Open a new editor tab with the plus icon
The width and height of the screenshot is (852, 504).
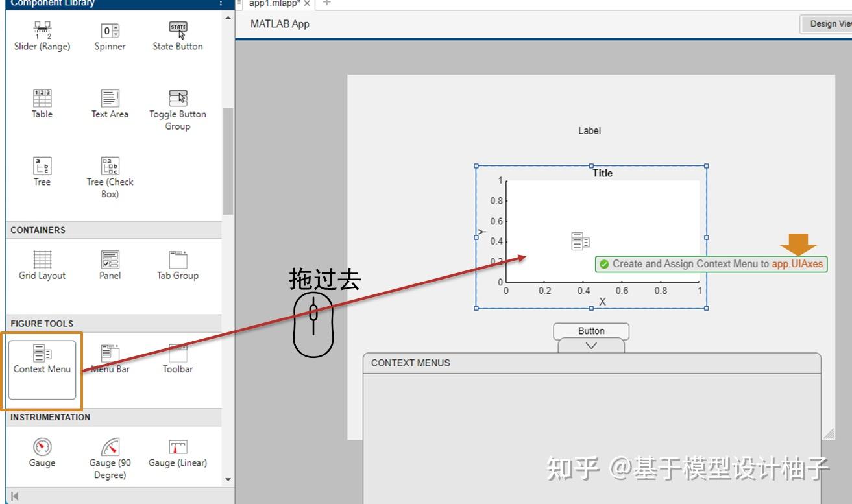326,4
